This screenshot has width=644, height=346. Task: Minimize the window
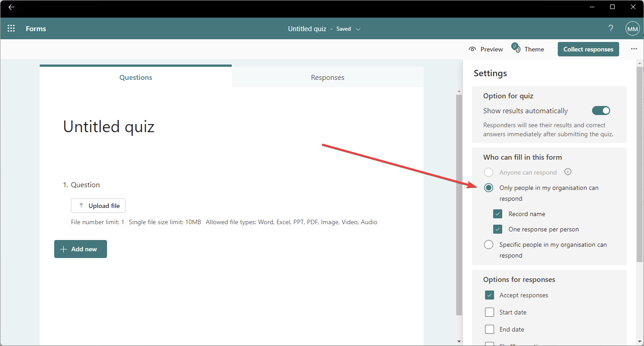click(593, 7)
